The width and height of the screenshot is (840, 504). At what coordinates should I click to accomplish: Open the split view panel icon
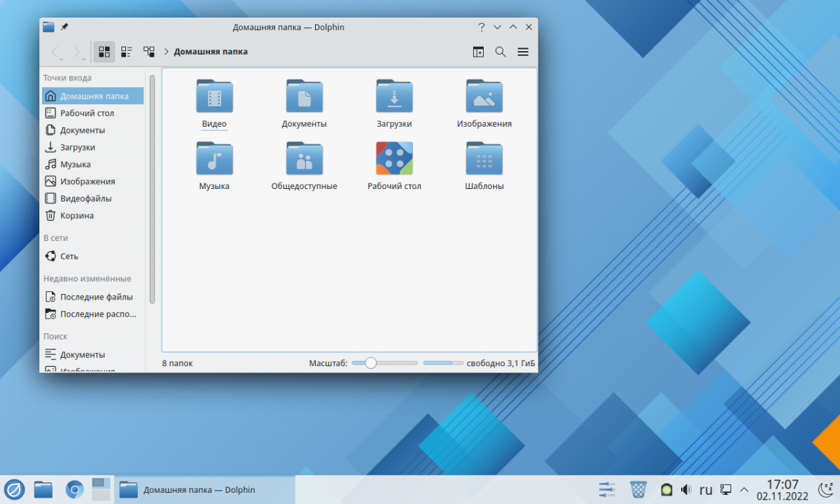click(x=478, y=51)
